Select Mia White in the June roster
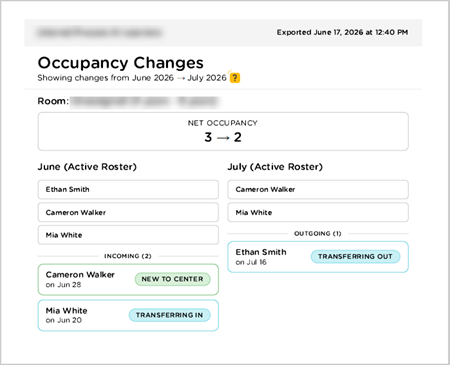 click(128, 235)
